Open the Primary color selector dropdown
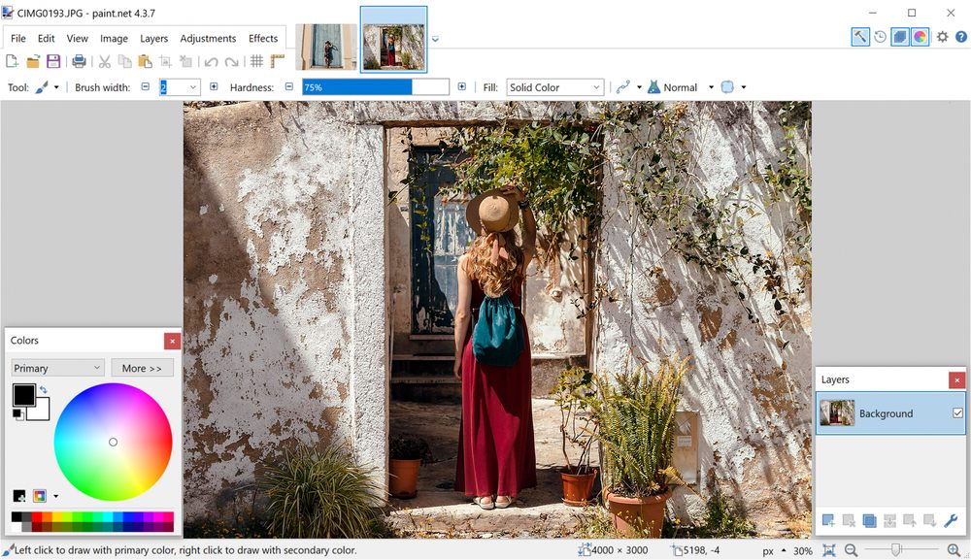971x560 pixels. point(57,368)
